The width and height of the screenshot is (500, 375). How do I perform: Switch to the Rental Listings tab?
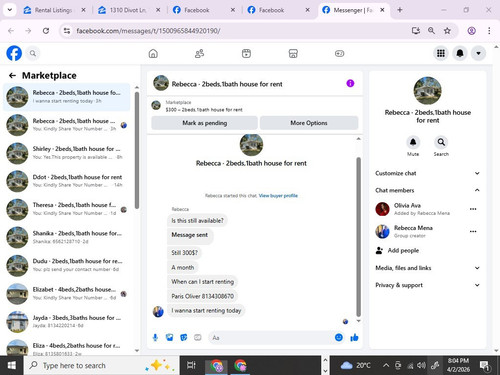pyautogui.click(x=55, y=10)
